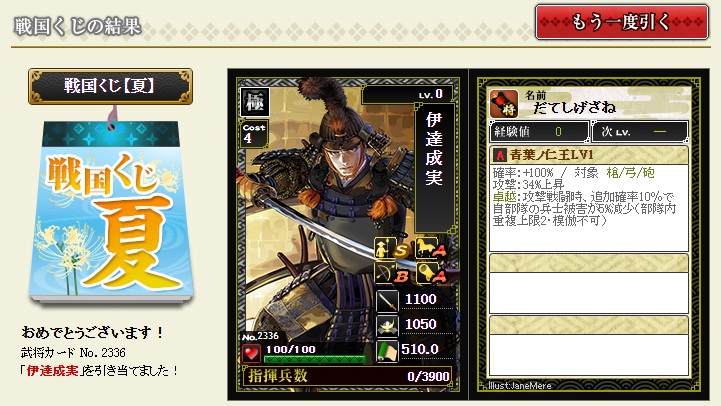Click the sword attack stat icon
721x406 pixels.
point(387,301)
